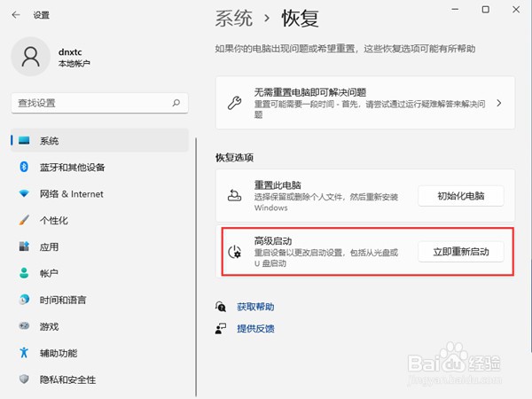Click the 重置此电脑 title text

click(278, 185)
